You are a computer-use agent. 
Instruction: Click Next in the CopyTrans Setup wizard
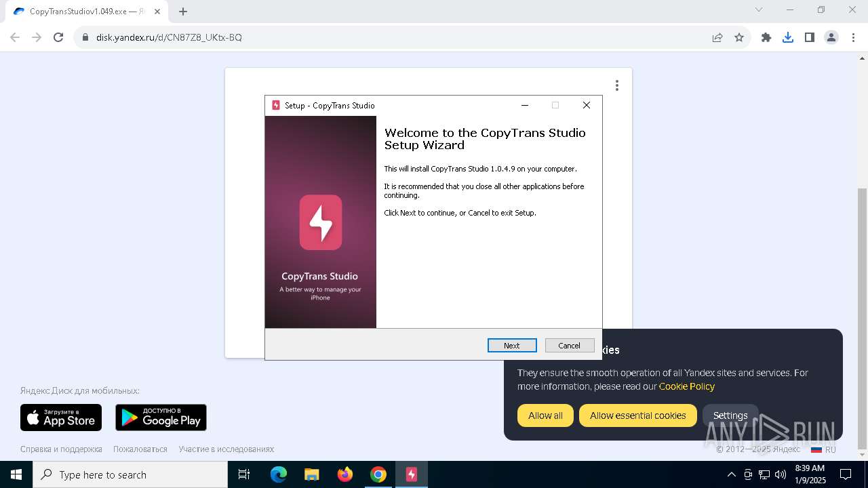512,345
